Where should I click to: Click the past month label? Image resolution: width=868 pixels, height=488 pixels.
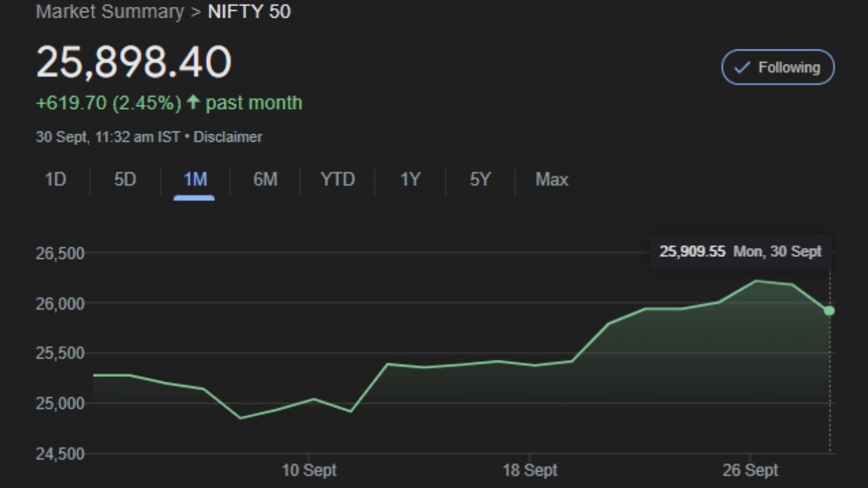pyautogui.click(x=254, y=103)
